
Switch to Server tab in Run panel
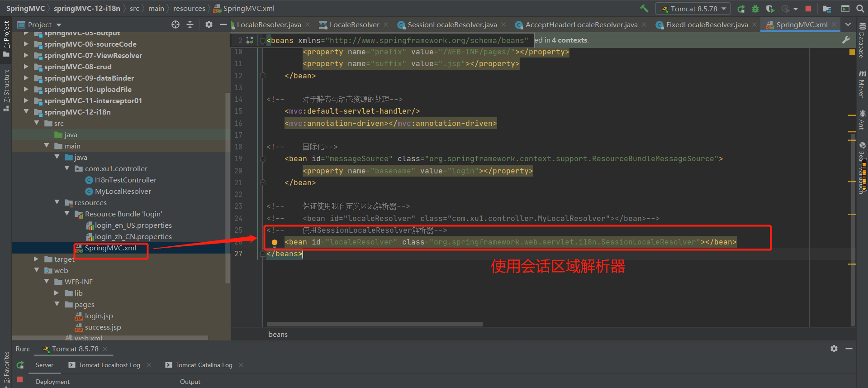click(x=44, y=365)
